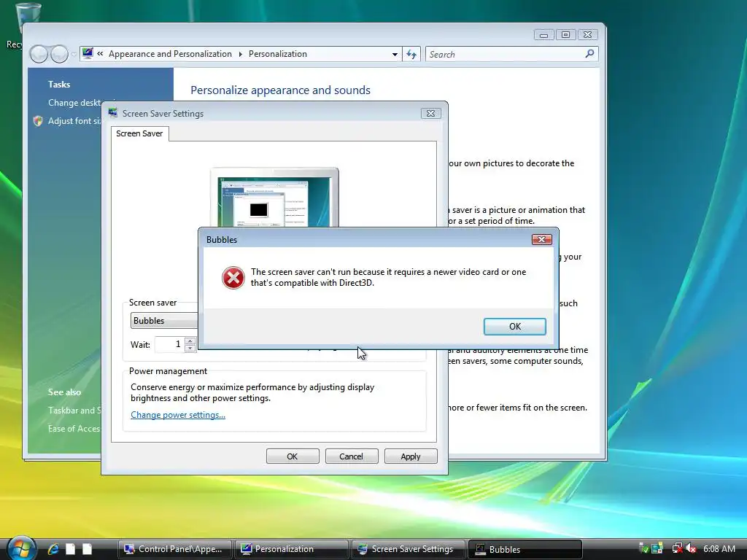Image resolution: width=747 pixels, height=560 pixels.
Task: Launch Internet Explorer from Quick Launch
Action: (53, 549)
